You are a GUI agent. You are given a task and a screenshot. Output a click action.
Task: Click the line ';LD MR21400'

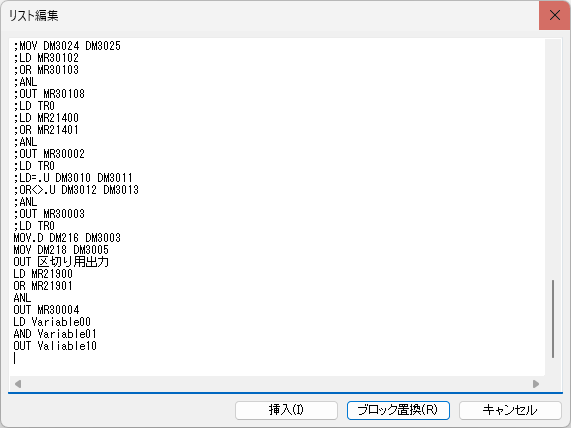pyautogui.click(x=46, y=118)
